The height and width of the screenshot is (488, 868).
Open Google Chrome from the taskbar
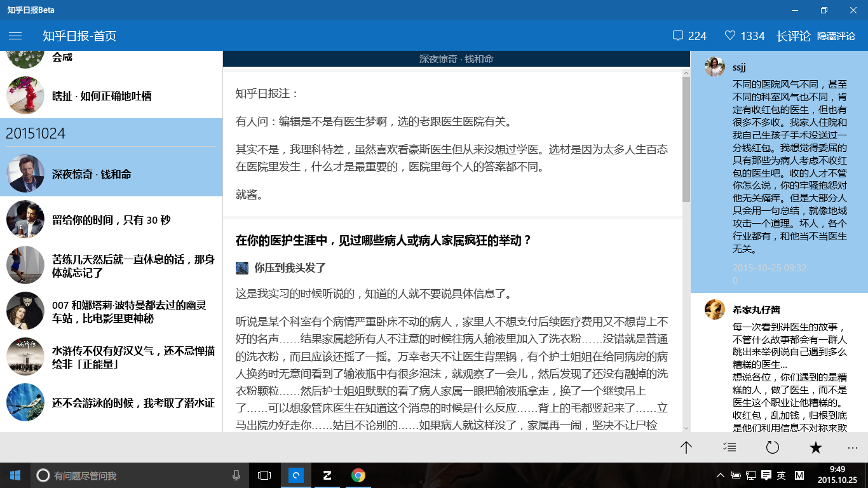tap(358, 475)
